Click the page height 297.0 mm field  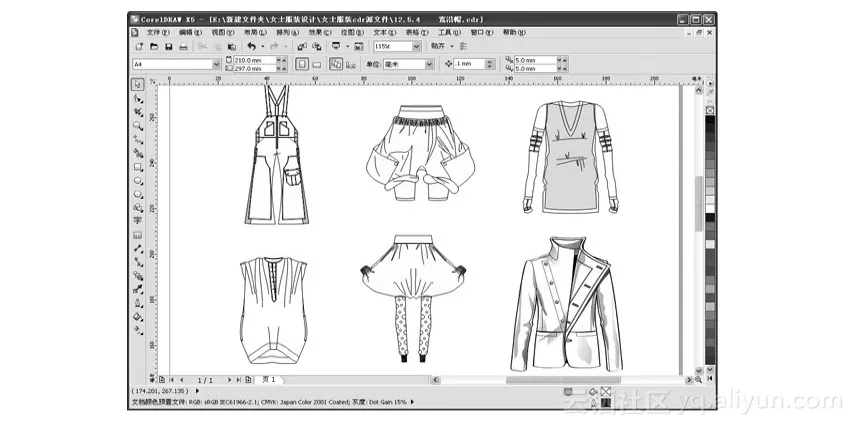click(254, 69)
